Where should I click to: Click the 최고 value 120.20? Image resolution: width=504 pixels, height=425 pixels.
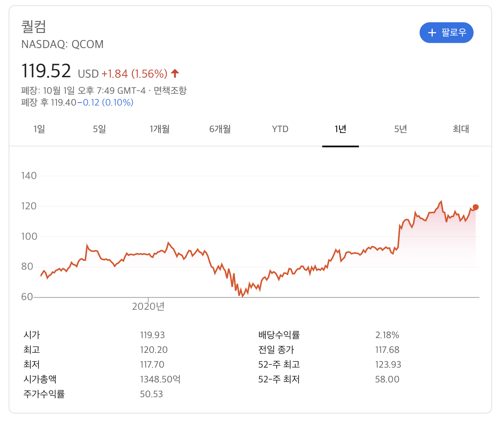click(154, 350)
